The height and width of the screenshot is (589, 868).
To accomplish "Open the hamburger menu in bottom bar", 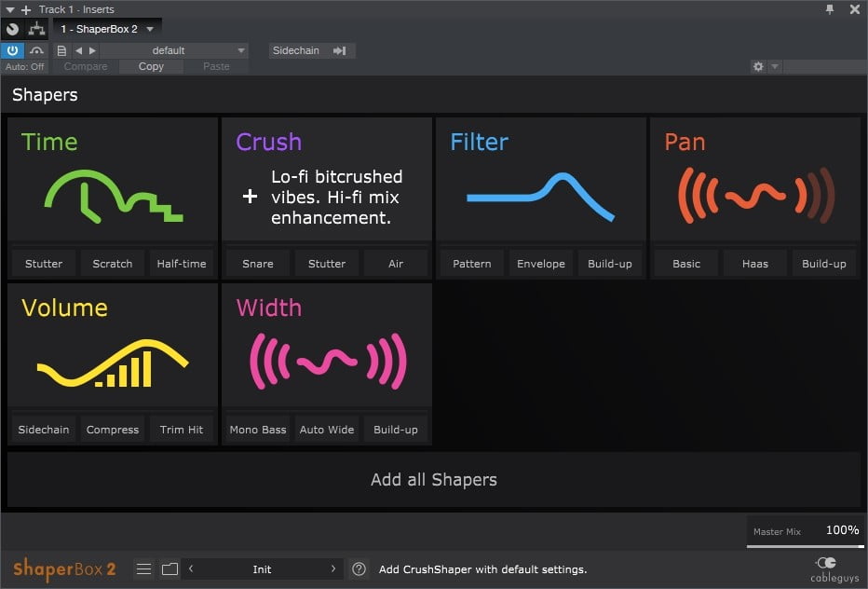I will pyautogui.click(x=144, y=569).
